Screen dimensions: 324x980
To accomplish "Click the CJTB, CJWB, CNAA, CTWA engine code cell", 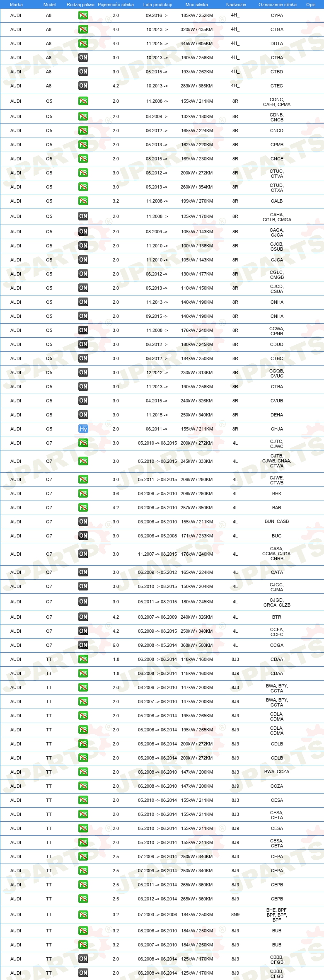I will point(277,461).
